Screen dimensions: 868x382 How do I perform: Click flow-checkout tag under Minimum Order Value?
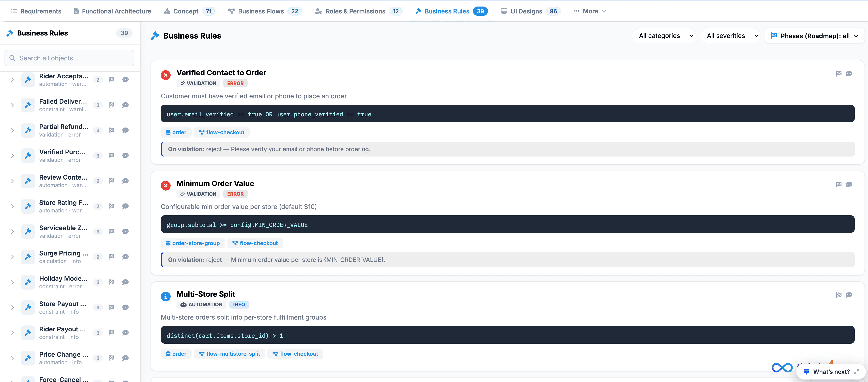point(255,243)
